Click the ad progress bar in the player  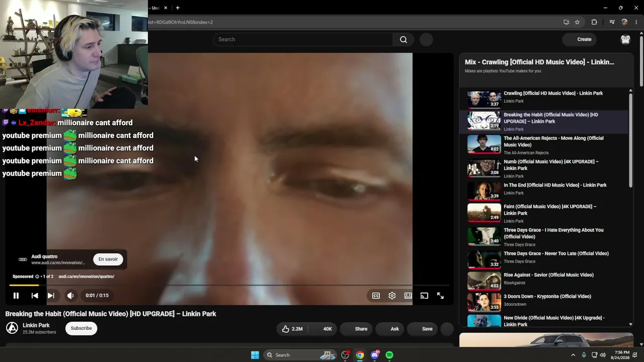point(229,285)
